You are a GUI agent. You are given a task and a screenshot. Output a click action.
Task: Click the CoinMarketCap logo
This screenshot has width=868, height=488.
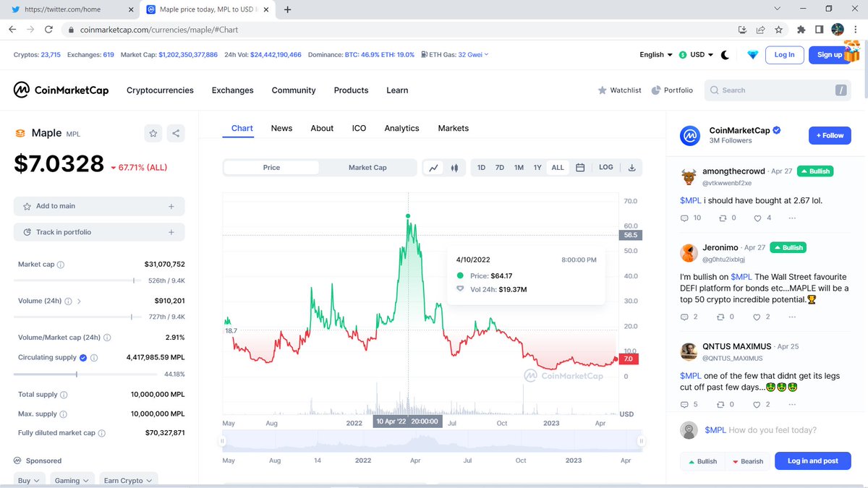coord(61,90)
